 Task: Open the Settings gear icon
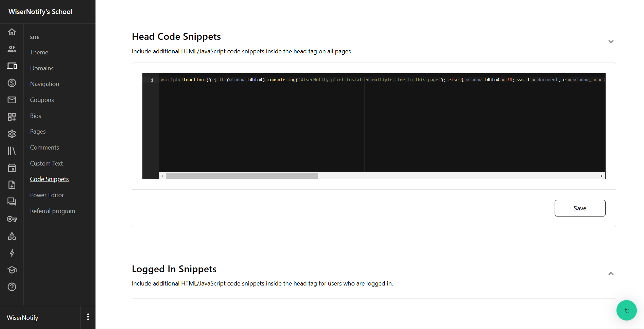12,134
